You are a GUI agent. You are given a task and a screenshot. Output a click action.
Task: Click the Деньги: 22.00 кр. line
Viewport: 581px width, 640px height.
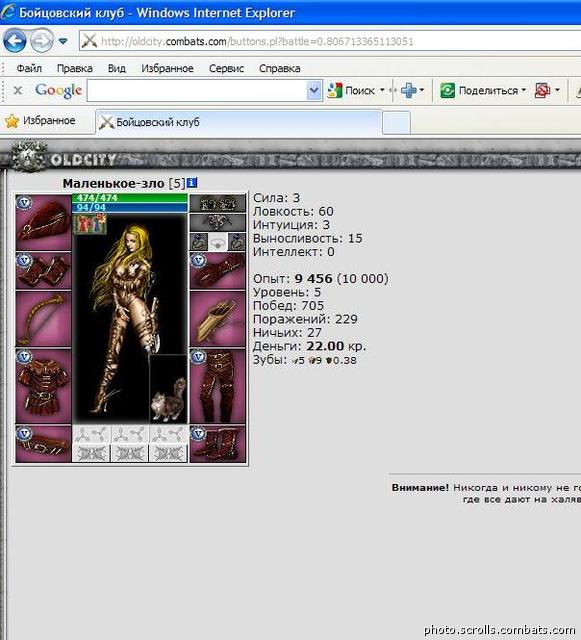(309, 346)
